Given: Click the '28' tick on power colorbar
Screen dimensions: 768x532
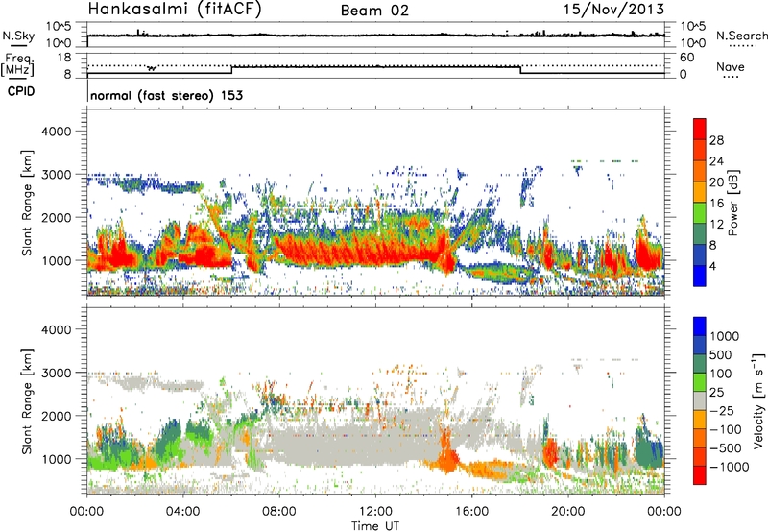Looking at the screenshot, I should point(716,140).
